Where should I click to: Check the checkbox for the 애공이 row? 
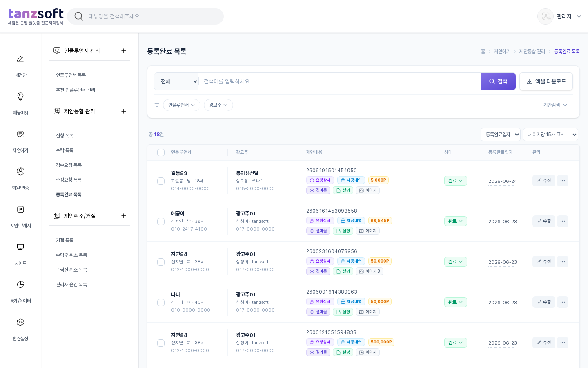coord(161,222)
